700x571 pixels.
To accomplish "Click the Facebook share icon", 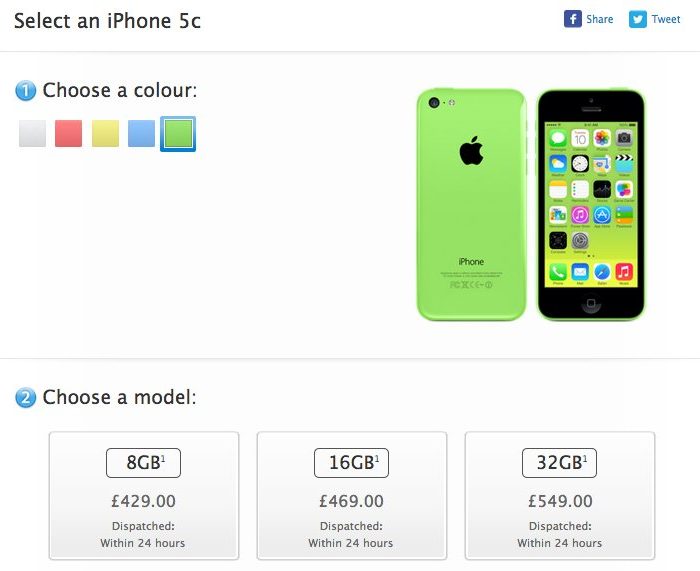I will (x=572, y=19).
